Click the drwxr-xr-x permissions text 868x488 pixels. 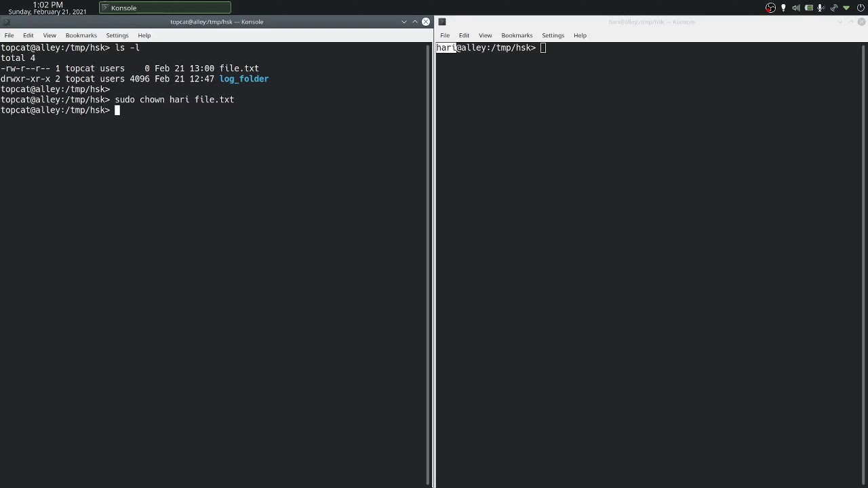point(25,79)
